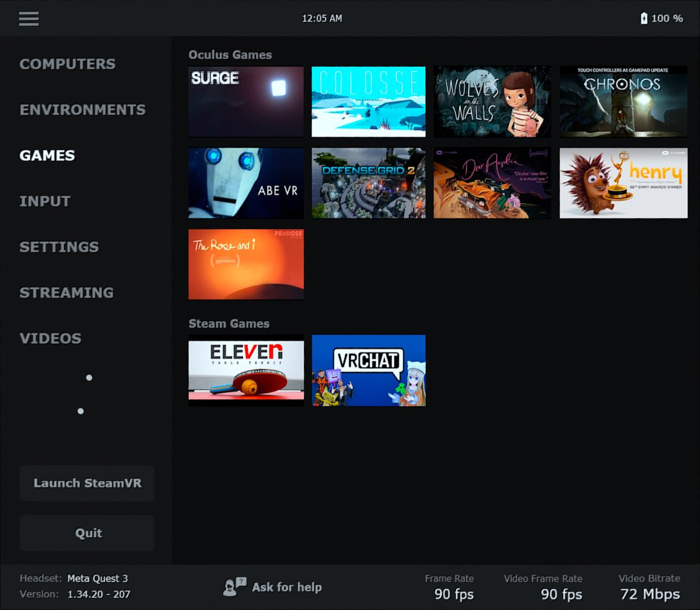This screenshot has width=700, height=610.
Task: Click the 100 % battery text
Action: [667, 18]
